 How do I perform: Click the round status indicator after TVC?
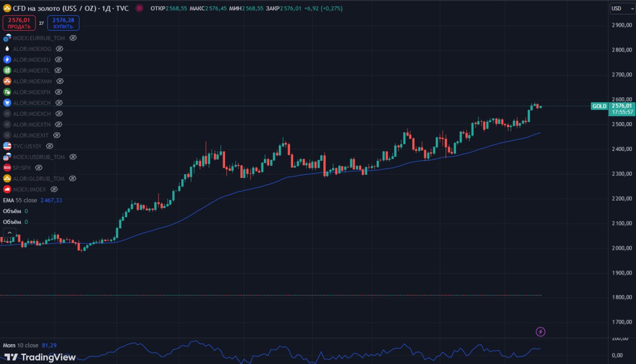(x=140, y=8)
